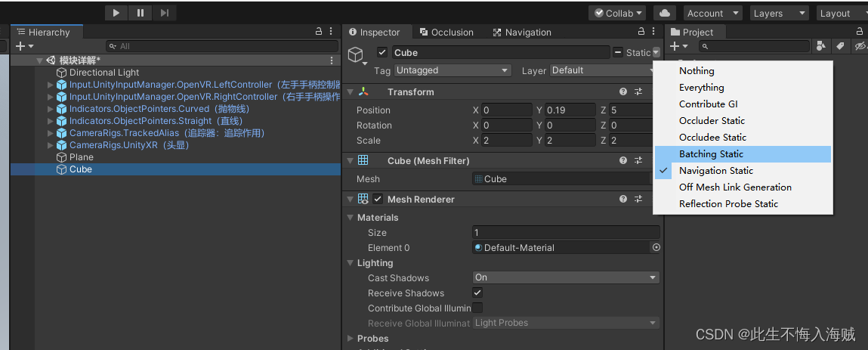Toggle Cube active checkbox
The width and height of the screenshot is (868, 350).
382,53
